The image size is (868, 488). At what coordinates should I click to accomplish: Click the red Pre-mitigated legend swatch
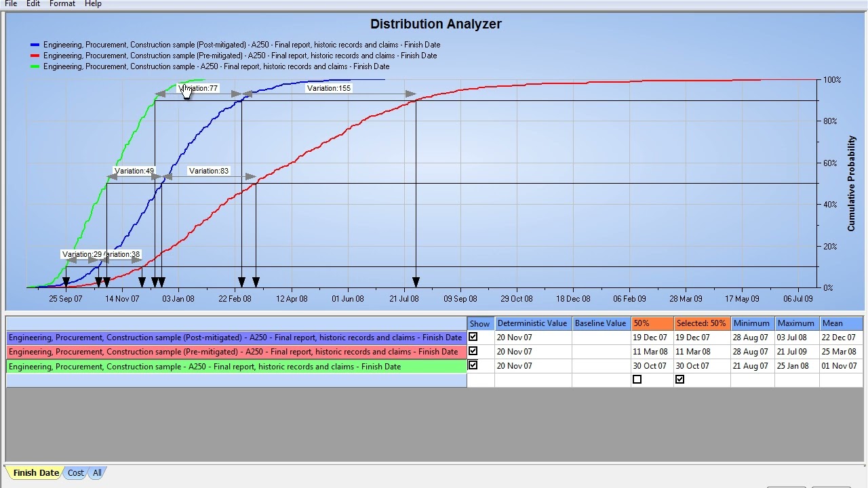tap(35, 56)
